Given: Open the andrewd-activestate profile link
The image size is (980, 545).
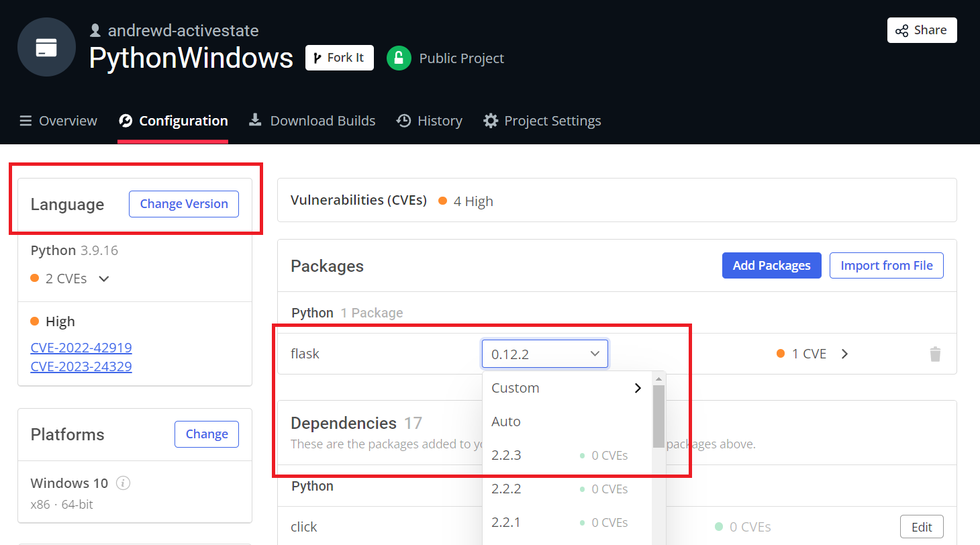Looking at the screenshot, I should 183,30.
